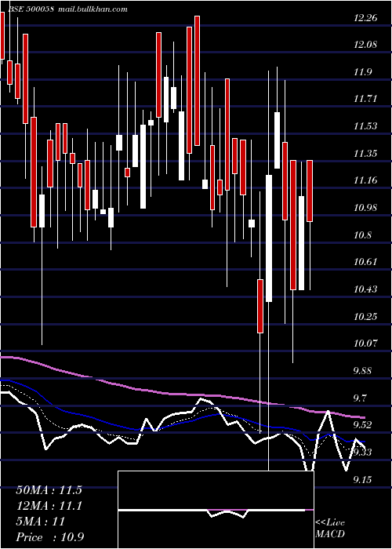The width and height of the screenshot is (392, 549).
Task: Select the 12.26 price axis label
Action: pos(365,18)
